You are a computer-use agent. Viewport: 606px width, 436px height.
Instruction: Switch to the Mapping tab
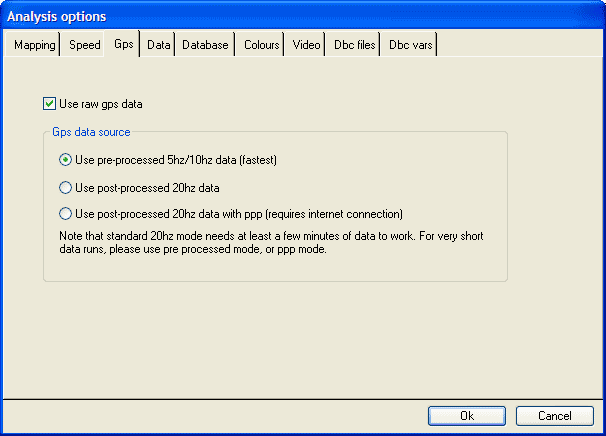click(34, 45)
